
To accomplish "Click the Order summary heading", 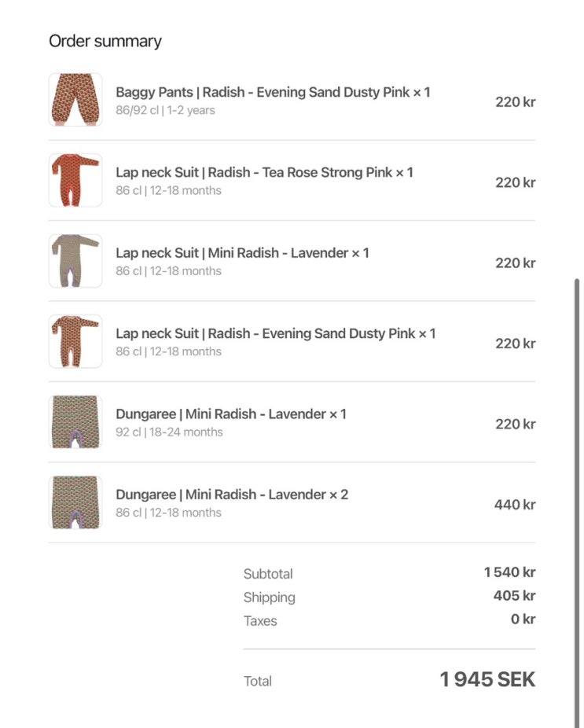I will point(105,42).
